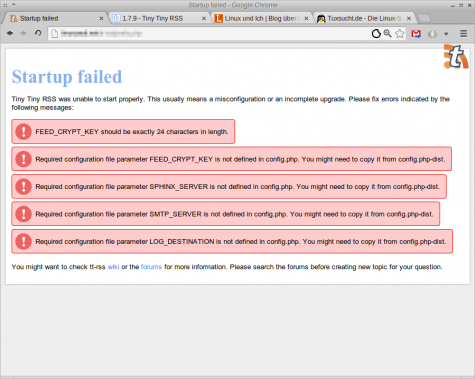Go back using the browser back arrow
The height and width of the screenshot is (379, 475).
(10, 33)
